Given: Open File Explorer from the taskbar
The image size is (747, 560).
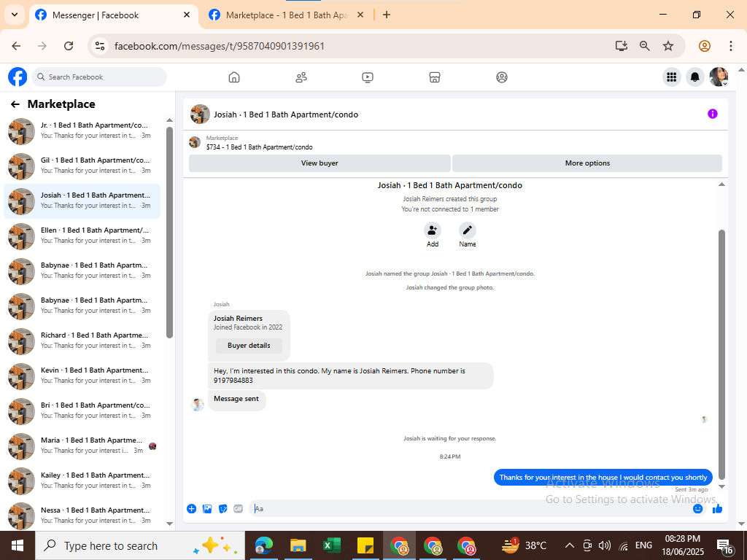Looking at the screenshot, I should pyautogui.click(x=298, y=545).
